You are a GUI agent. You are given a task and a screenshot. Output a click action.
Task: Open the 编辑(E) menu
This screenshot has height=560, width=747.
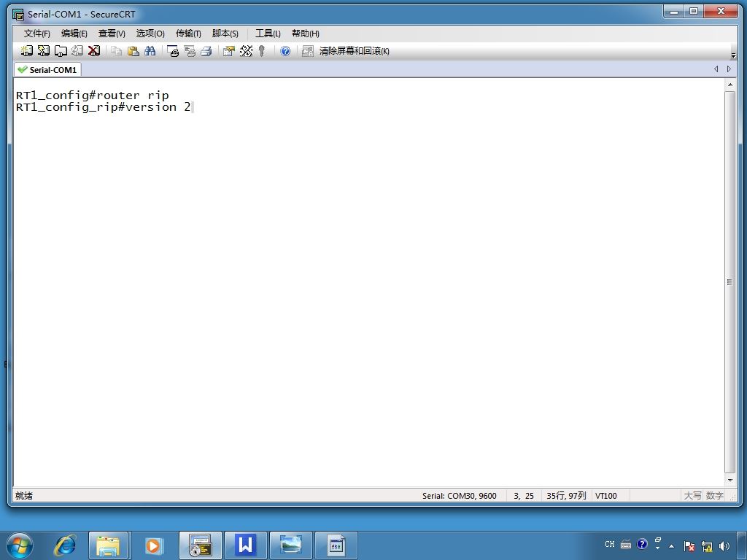[74, 34]
